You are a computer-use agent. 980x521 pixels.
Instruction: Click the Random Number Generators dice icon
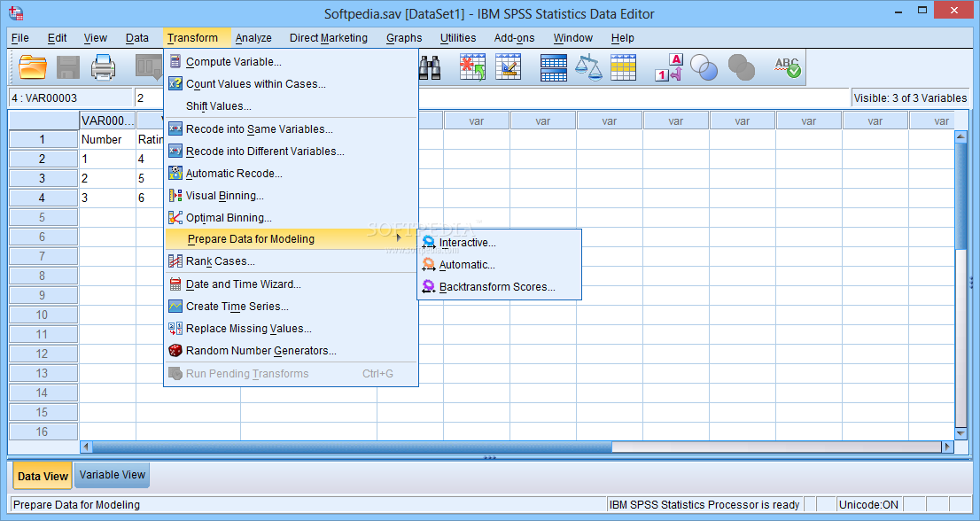pos(175,351)
